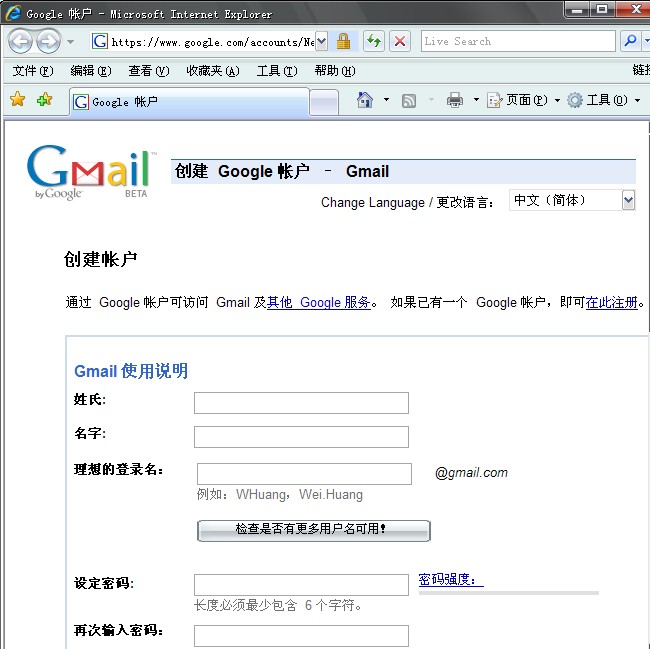Open the 收藏夹 (Favorites) menu
650x649 pixels.
[212, 71]
